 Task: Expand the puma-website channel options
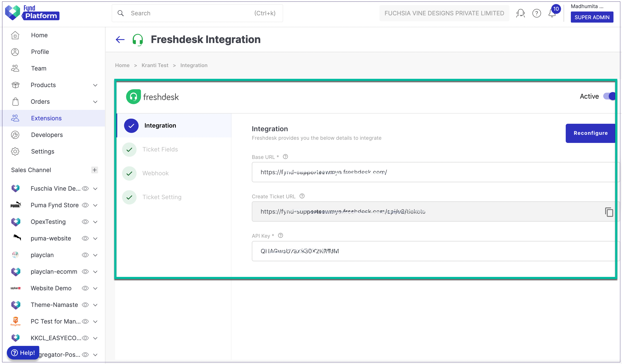click(95, 238)
